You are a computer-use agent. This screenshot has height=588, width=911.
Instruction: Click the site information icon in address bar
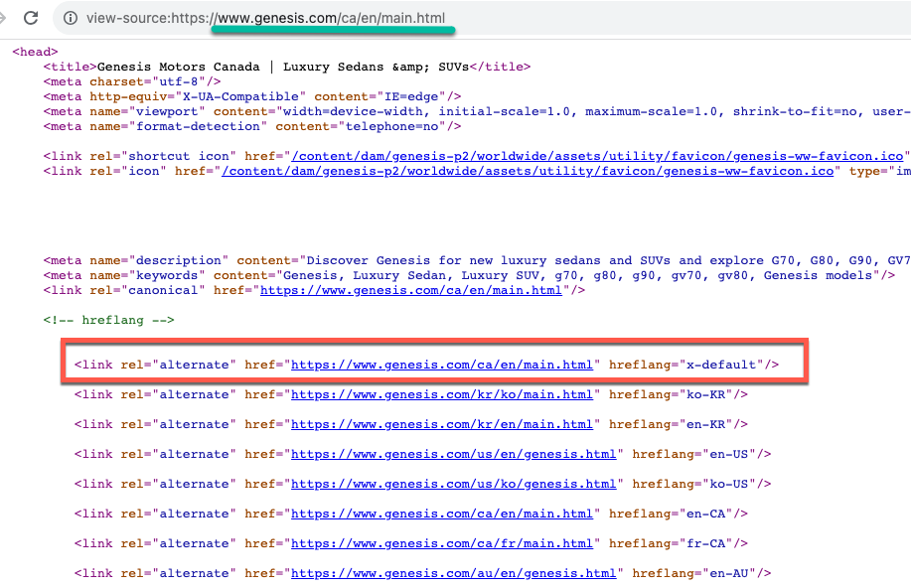(71, 18)
